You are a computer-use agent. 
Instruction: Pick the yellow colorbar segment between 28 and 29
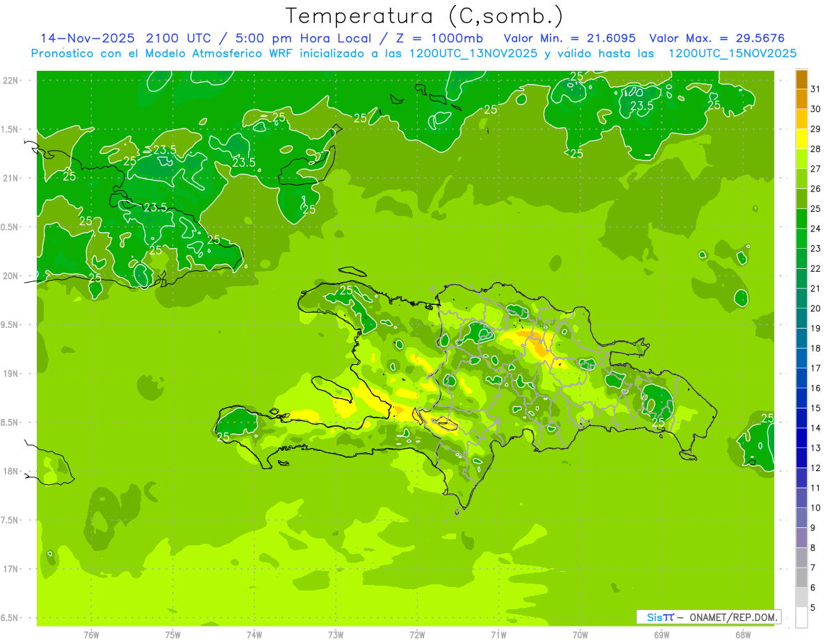pyautogui.click(x=801, y=139)
